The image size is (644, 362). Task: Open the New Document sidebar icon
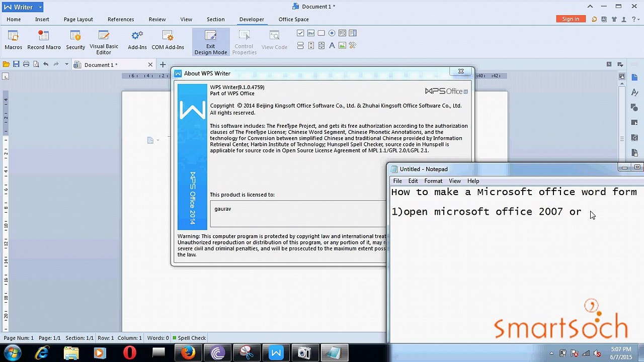pos(634,77)
